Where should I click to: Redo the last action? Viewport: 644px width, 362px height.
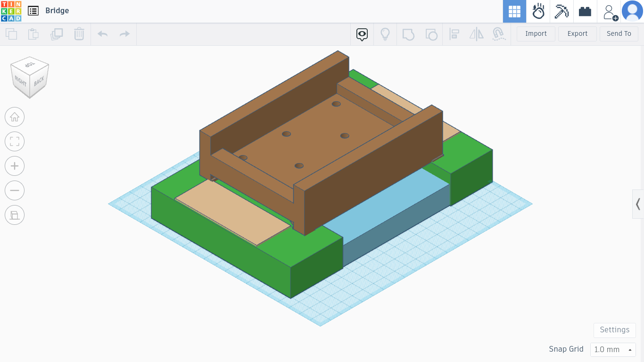tap(124, 34)
